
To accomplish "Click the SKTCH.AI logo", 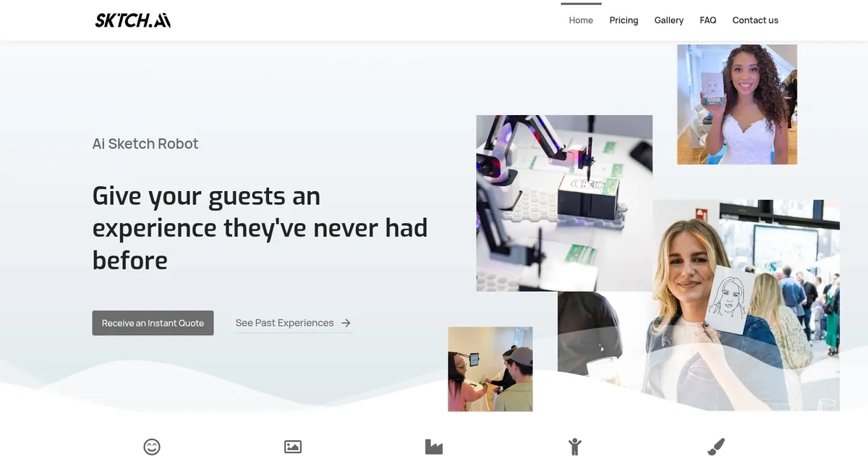I will tap(133, 20).
